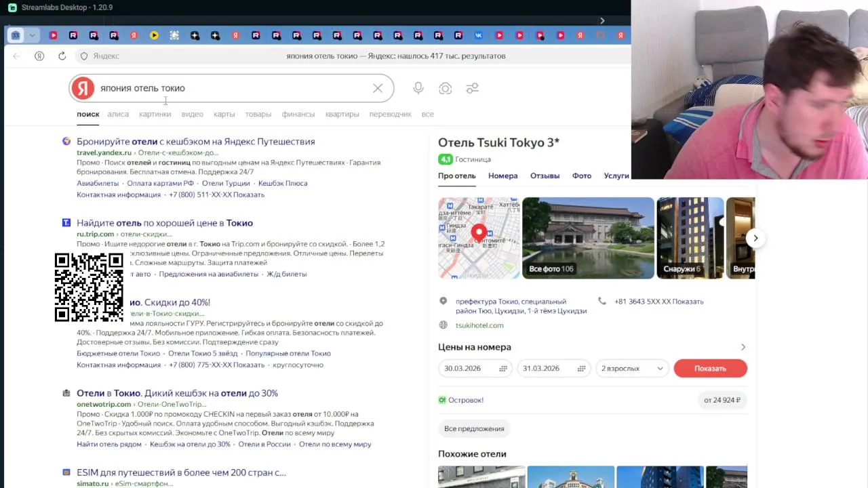Open the 'переводчик' search tab
This screenshot has width=868, height=488.
[x=391, y=114]
